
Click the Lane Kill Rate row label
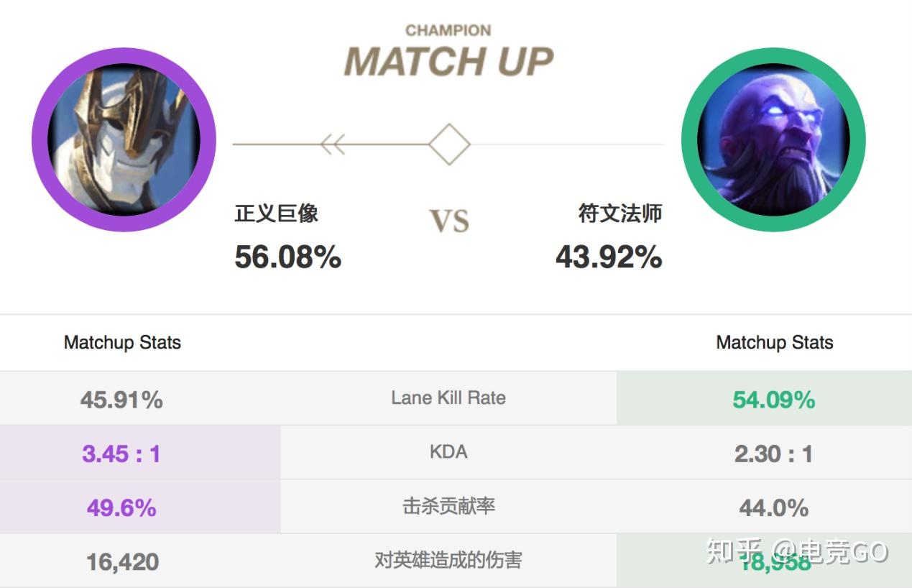[448, 397]
